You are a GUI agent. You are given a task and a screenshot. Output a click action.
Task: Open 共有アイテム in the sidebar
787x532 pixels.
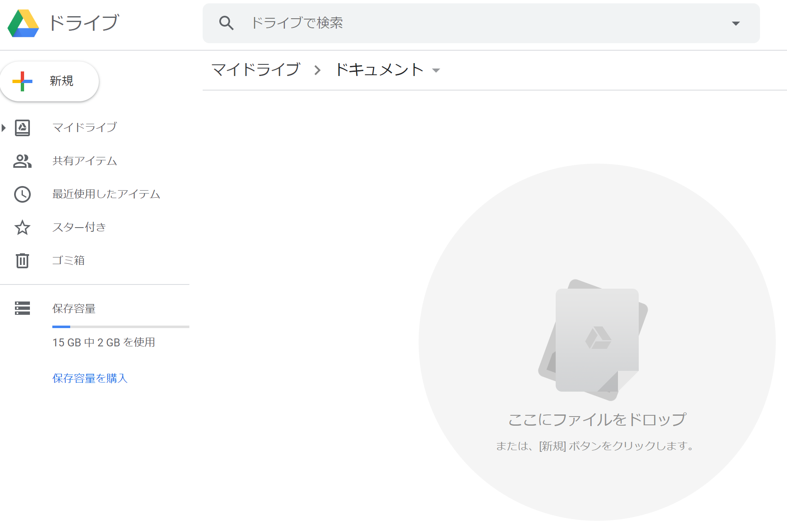85,161
